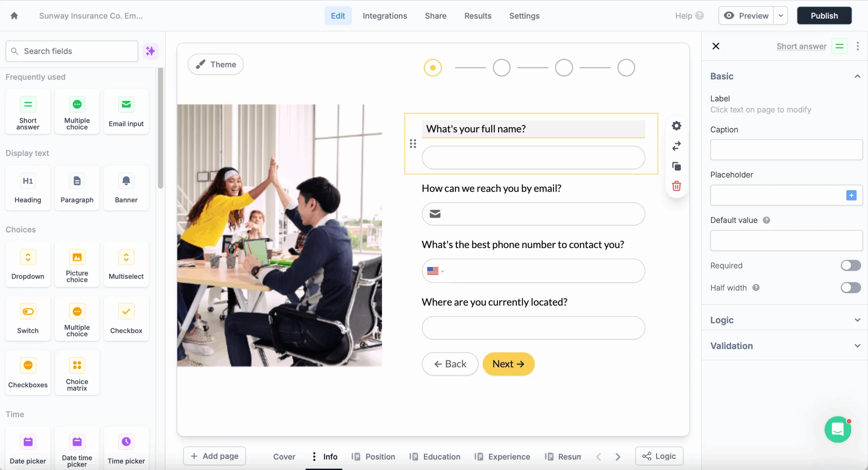Click the Caption input box

(786, 150)
